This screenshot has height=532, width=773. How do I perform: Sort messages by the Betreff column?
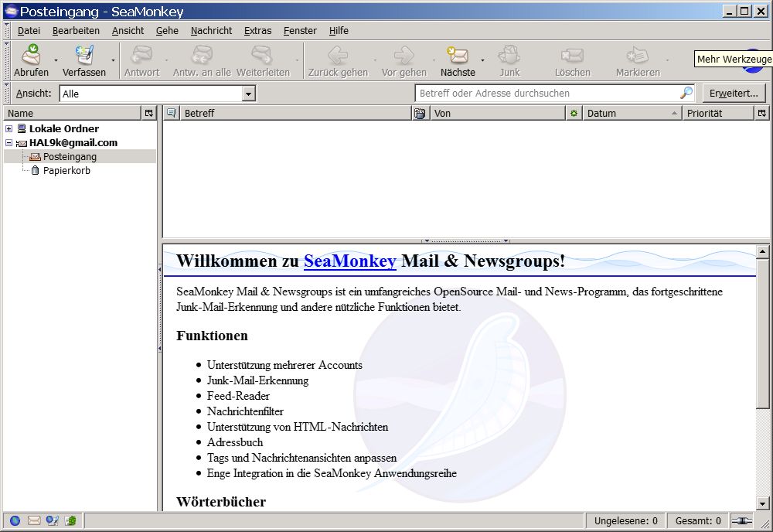295,114
